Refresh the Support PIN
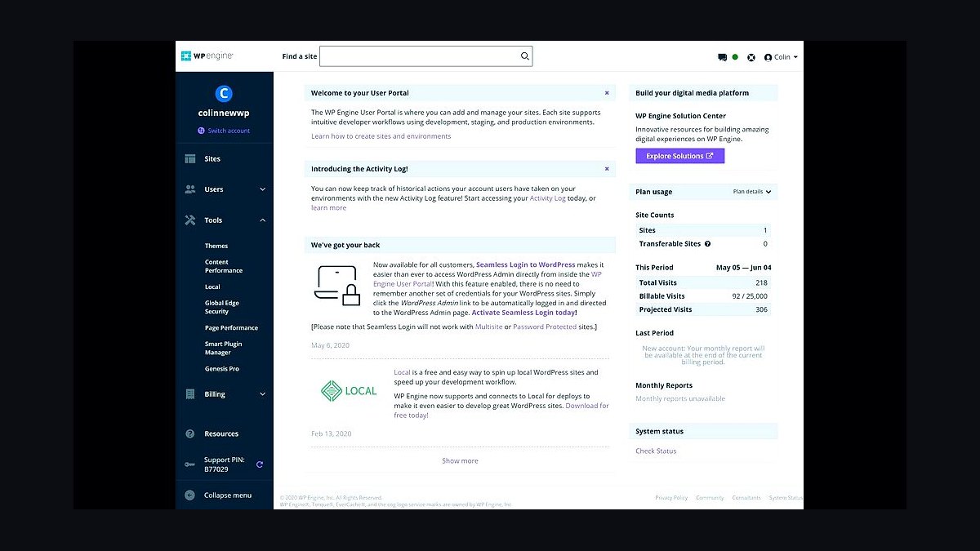The image size is (980, 551). pos(260,464)
